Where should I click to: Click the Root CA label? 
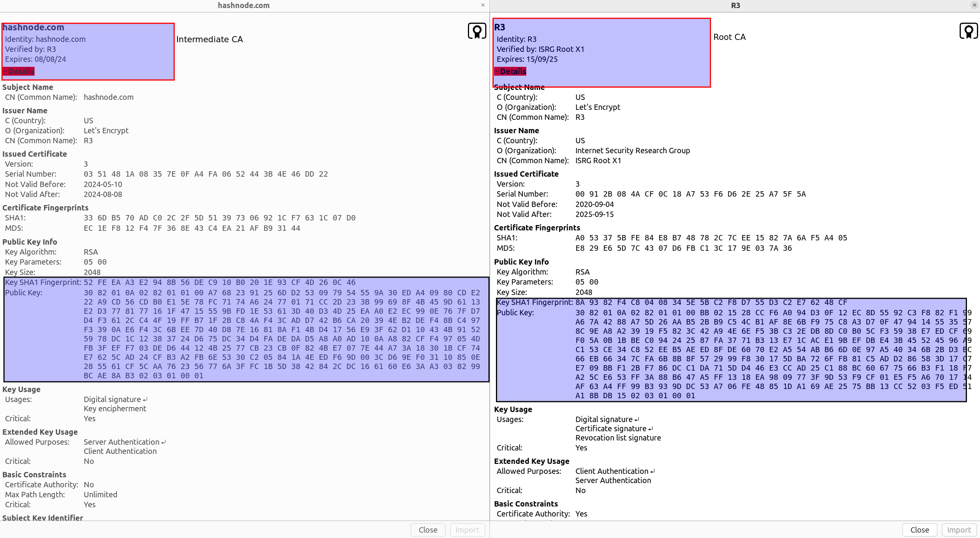(729, 37)
